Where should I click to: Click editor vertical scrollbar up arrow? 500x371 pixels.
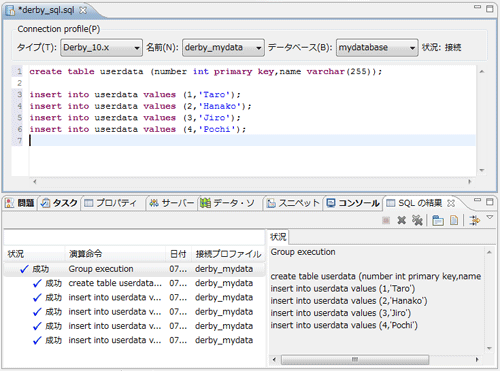[x=482, y=72]
